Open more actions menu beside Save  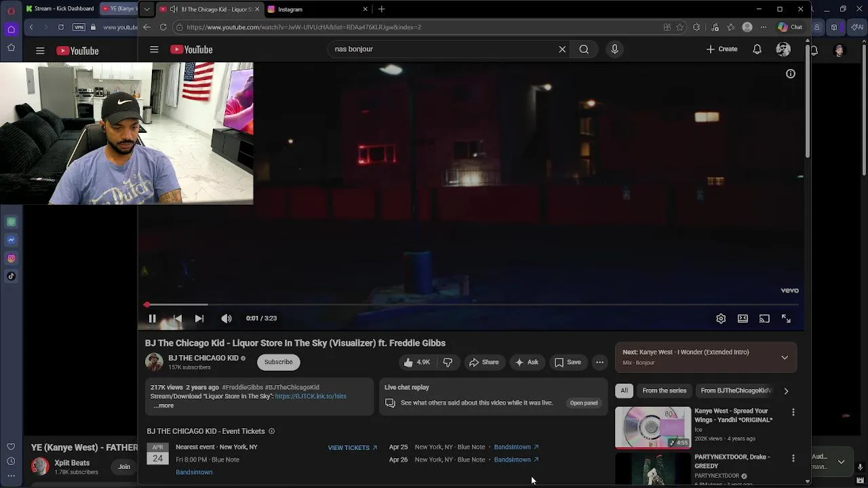(599, 363)
